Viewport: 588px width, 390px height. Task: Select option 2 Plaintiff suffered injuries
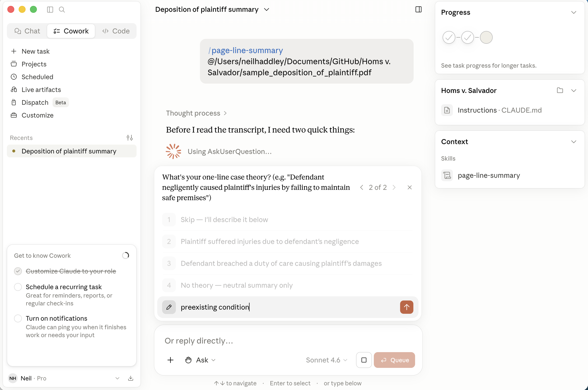[287, 241]
